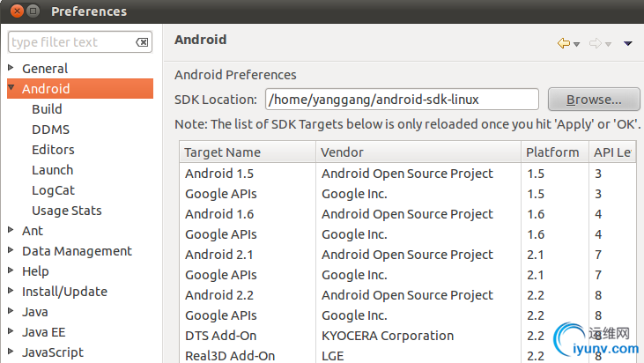This screenshot has width=644, height=363.
Task: Select the Google APIs row with platform 1.6
Action: pos(408,234)
